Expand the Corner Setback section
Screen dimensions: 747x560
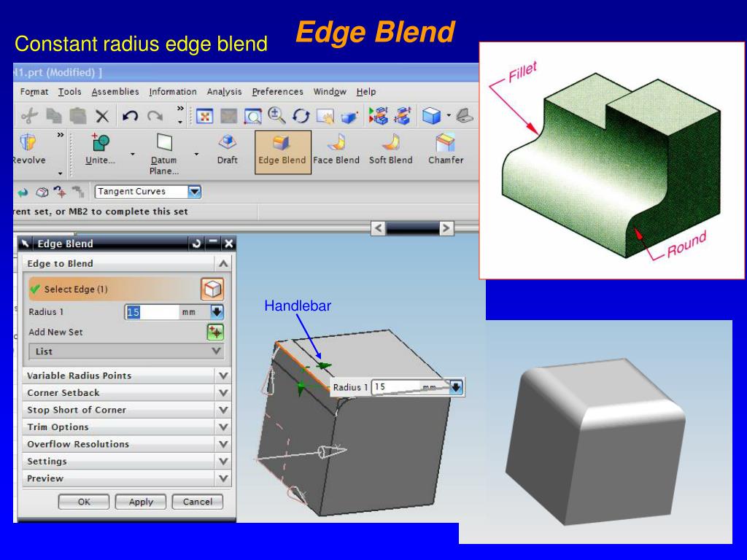[126, 393]
